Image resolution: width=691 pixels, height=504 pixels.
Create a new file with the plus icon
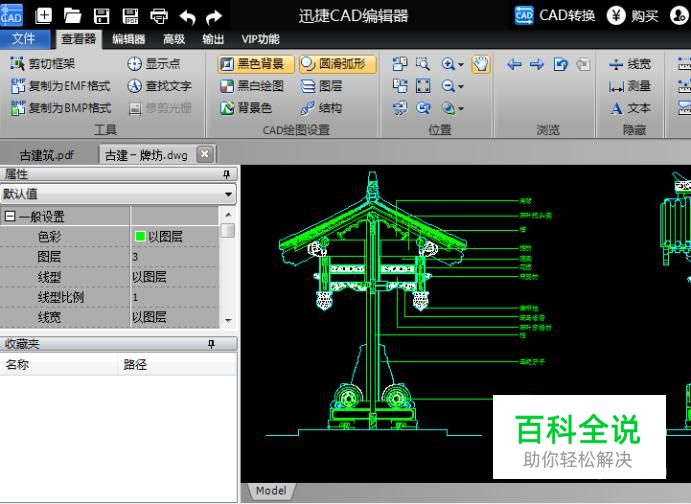(43, 16)
